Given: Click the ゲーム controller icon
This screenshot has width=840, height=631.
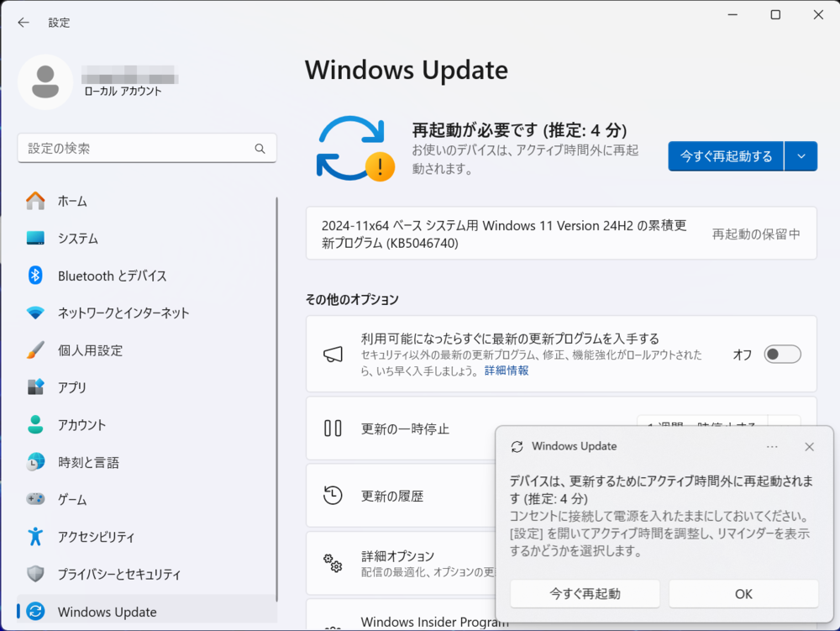Looking at the screenshot, I should point(35,499).
